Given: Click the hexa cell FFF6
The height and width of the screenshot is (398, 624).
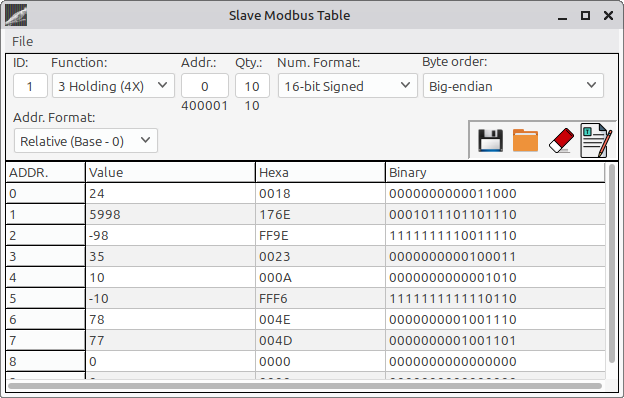Looking at the screenshot, I should [320, 298].
